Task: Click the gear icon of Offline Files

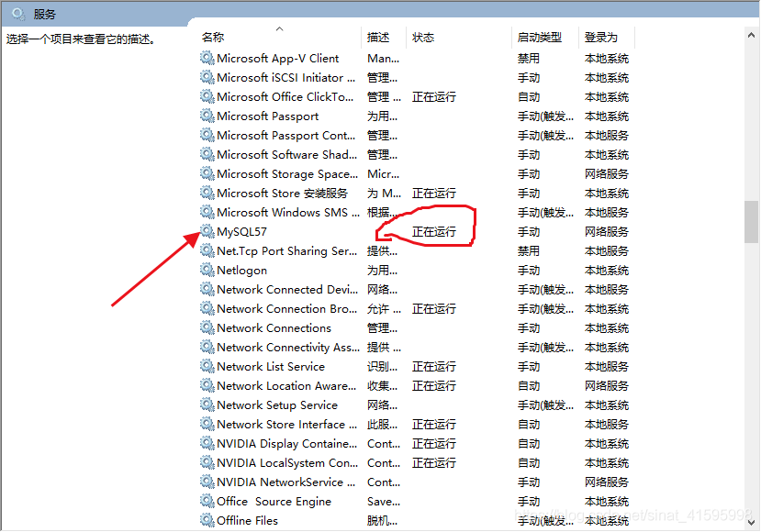Action: point(207,520)
